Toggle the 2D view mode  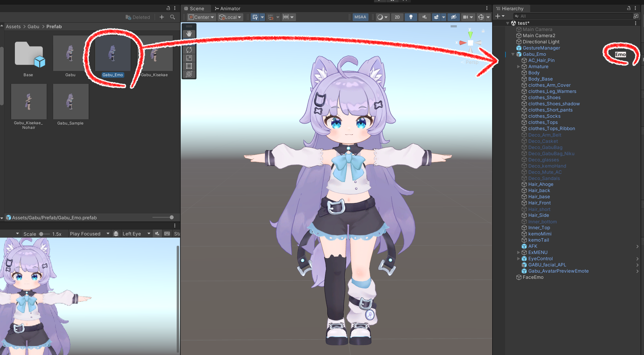click(397, 17)
